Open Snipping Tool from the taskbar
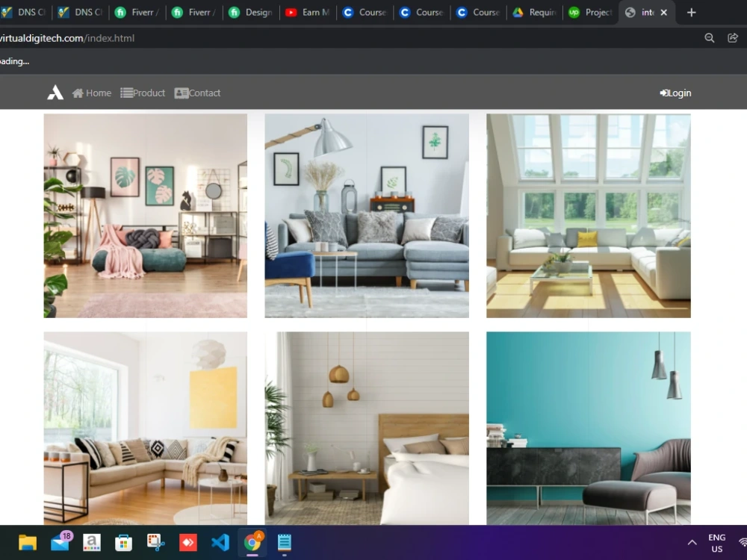Screen dimensions: 747x560 156,542
